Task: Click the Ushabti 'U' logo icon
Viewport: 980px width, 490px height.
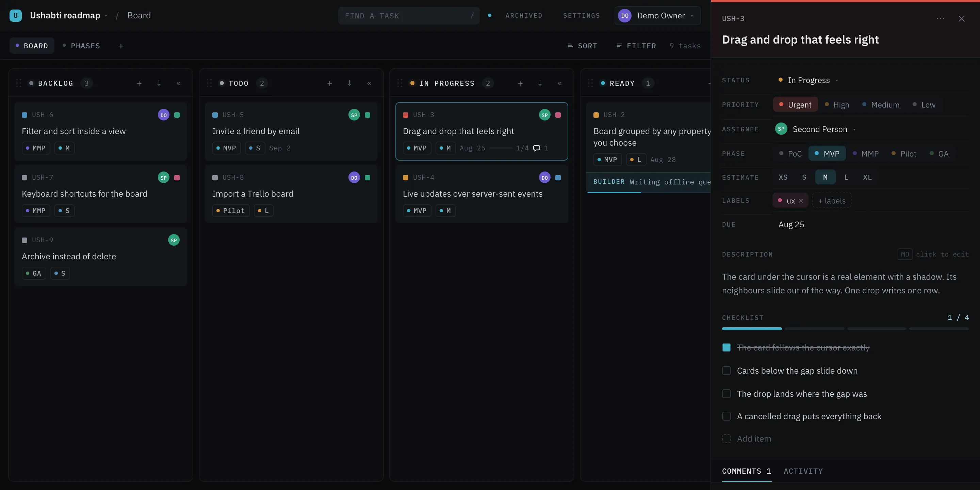Action: [16, 16]
